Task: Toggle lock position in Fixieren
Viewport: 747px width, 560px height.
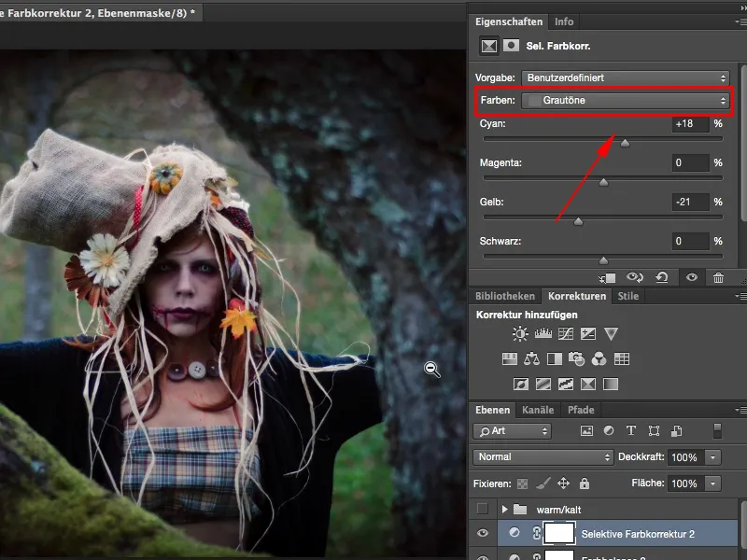Action: [x=564, y=483]
